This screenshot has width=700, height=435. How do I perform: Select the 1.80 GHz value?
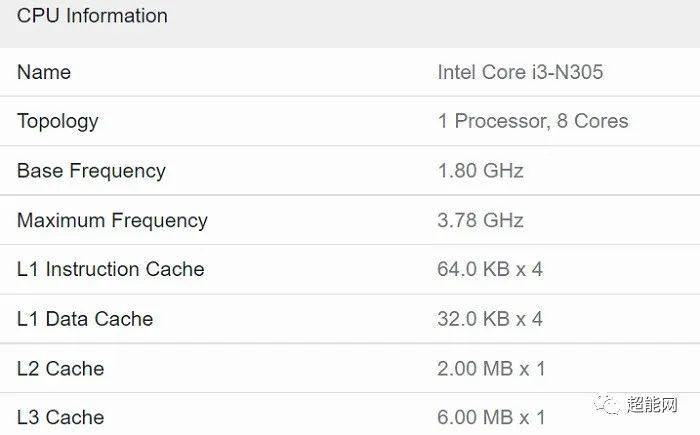click(480, 171)
